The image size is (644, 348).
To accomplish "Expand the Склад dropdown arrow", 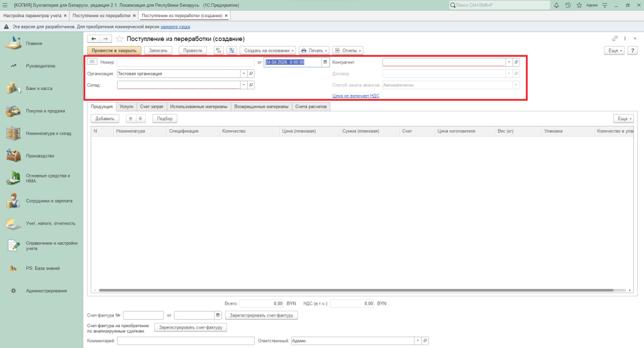I will [243, 85].
